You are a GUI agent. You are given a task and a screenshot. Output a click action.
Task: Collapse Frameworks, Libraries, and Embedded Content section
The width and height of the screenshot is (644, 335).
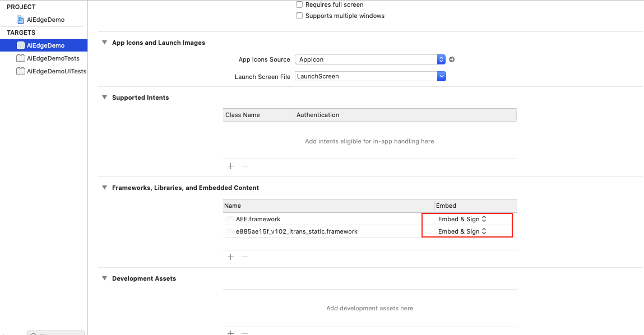tap(104, 188)
